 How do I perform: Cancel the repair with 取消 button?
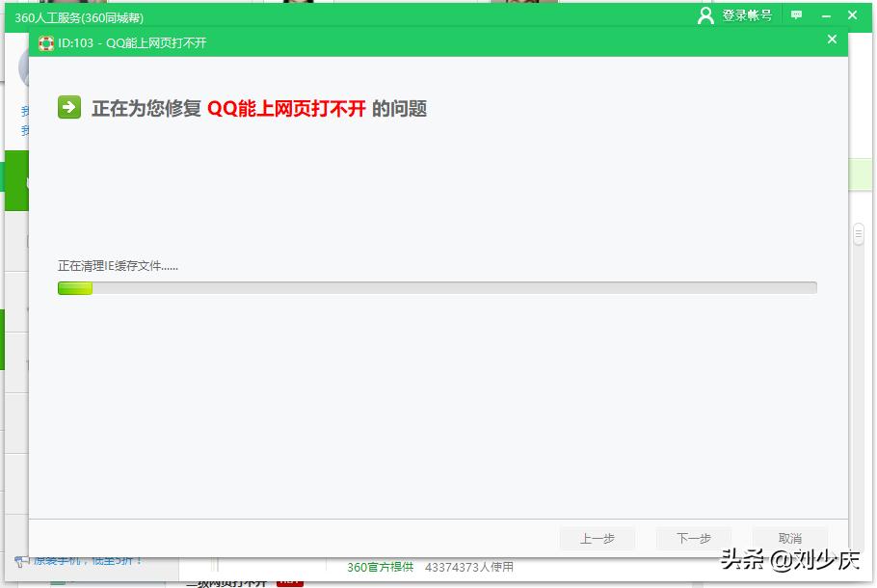point(788,539)
